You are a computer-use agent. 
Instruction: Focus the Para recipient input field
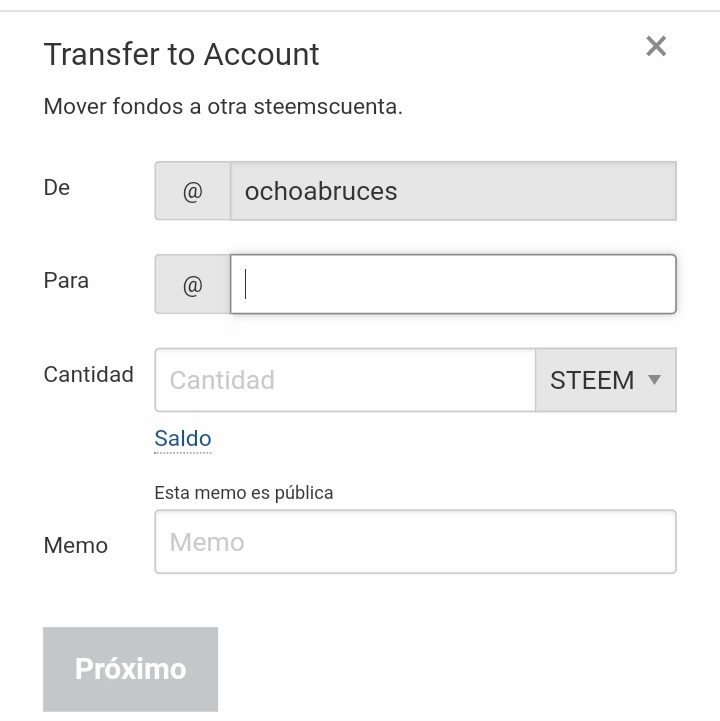(x=453, y=285)
